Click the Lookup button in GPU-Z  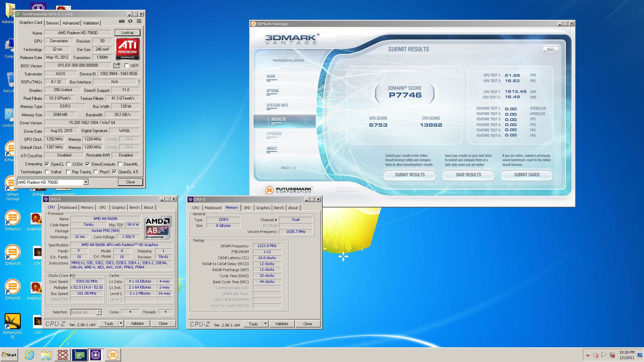[x=127, y=33]
